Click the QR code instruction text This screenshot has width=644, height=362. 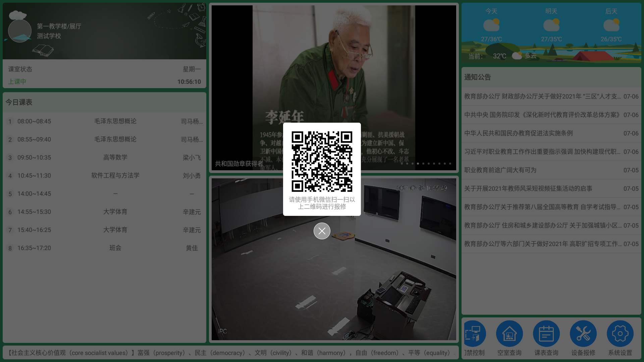pyautogui.click(x=322, y=203)
